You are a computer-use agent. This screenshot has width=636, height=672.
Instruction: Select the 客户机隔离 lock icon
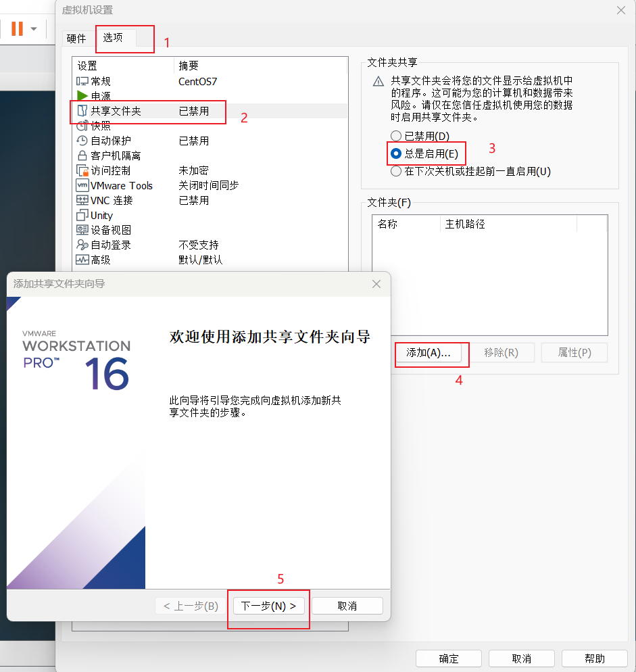pos(82,155)
